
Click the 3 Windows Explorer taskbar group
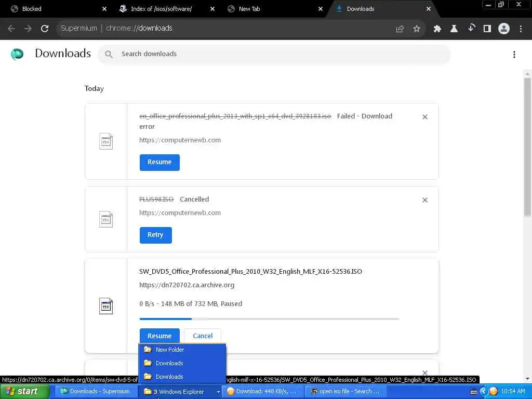[x=180, y=392]
